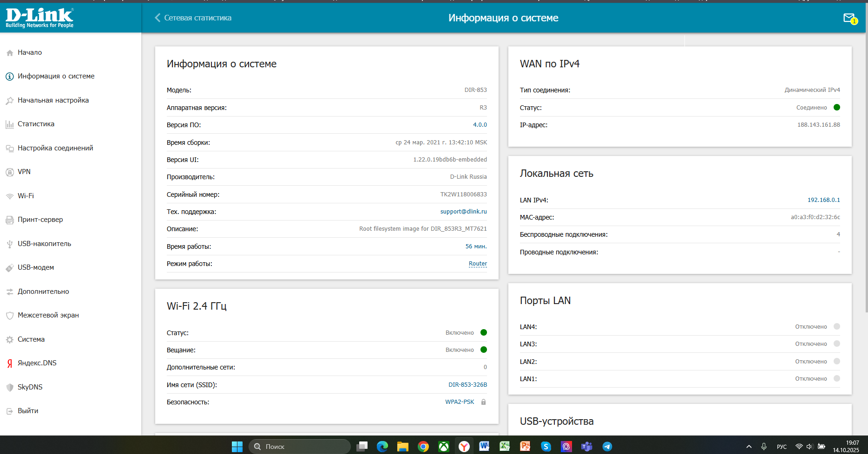Go back to Сетевая статистика
Screen dimensions: 868x454
point(193,18)
